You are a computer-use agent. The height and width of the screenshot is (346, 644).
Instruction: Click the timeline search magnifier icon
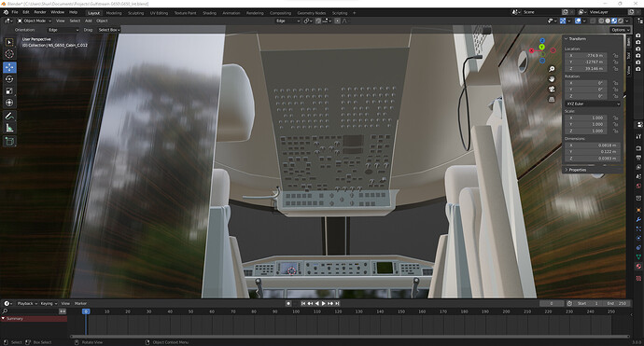point(5,311)
